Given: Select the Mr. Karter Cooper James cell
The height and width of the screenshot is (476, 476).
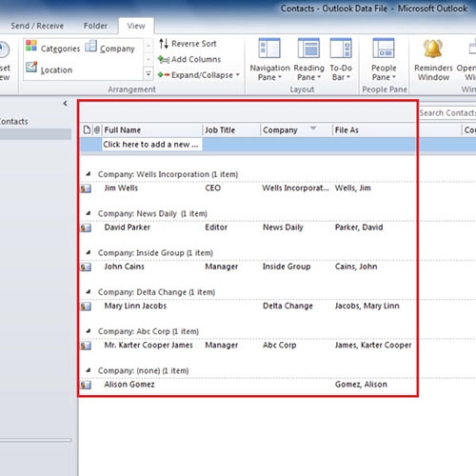Looking at the screenshot, I should tap(149, 345).
